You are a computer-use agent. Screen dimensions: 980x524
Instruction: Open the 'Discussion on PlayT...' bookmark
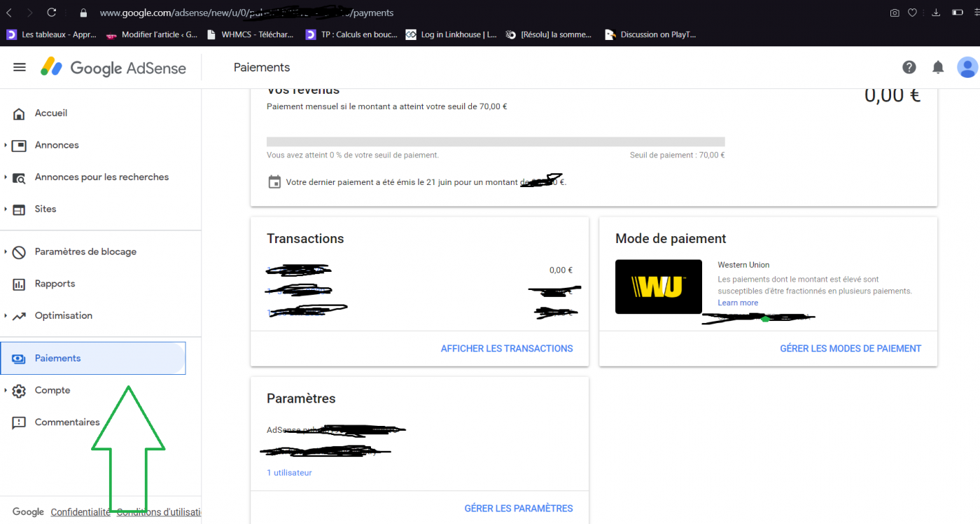651,34
